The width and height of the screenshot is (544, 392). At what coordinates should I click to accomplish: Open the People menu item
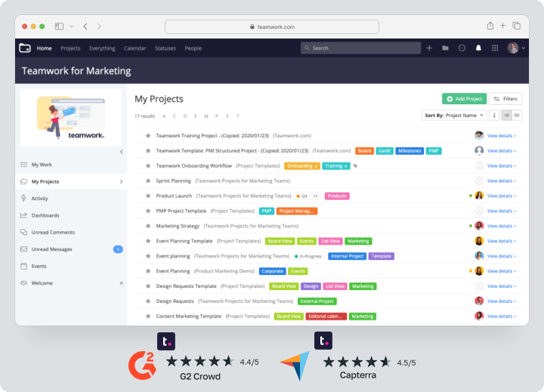193,48
